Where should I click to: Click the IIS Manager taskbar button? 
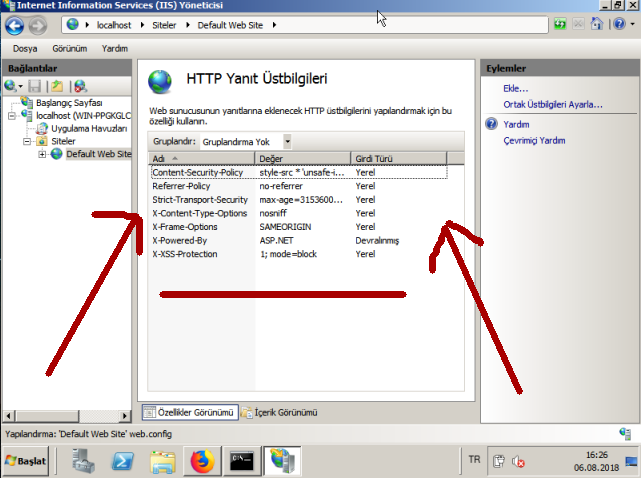point(282,461)
